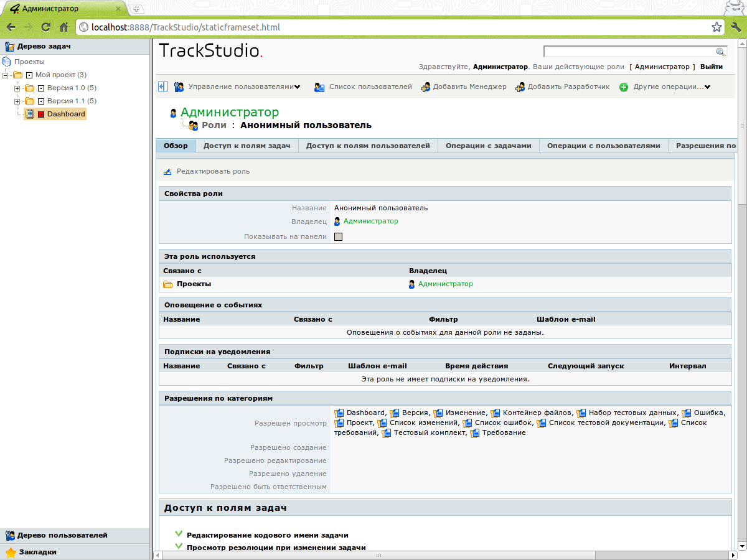The height and width of the screenshot is (560, 747).
Task: Click the user management toolbar icon
Action: point(179,87)
